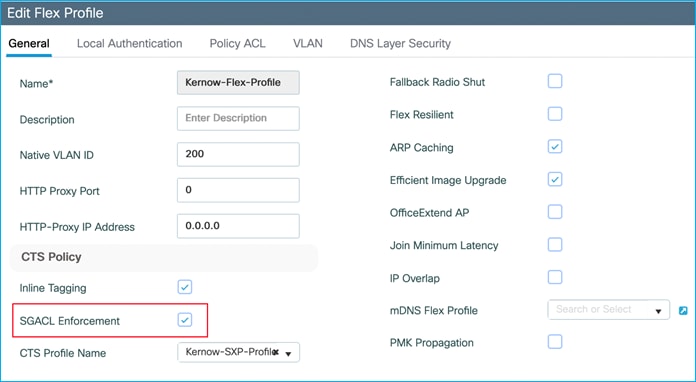The image size is (696, 382).
Task: Click the PMK Propagation label
Action: [x=431, y=343]
